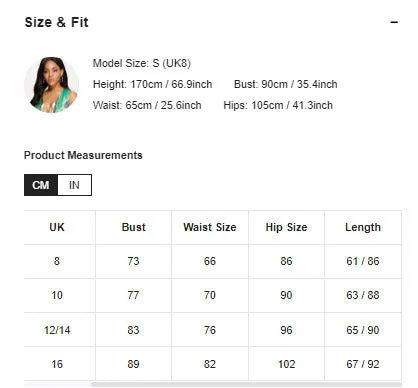Select the UK size 10 row cell

(57, 295)
